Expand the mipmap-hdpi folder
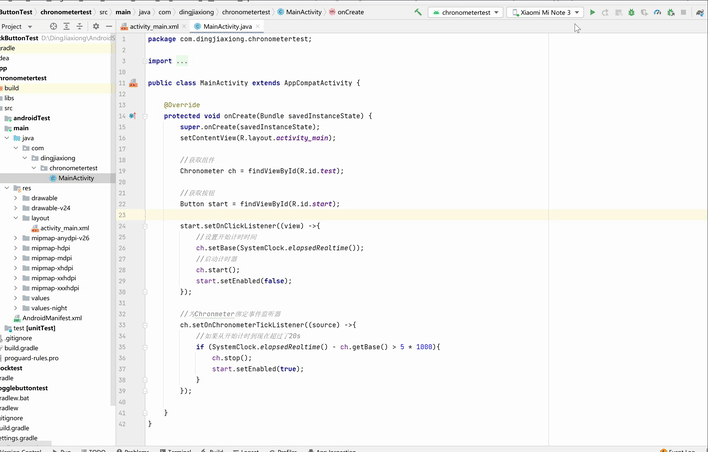 coord(16,248)
